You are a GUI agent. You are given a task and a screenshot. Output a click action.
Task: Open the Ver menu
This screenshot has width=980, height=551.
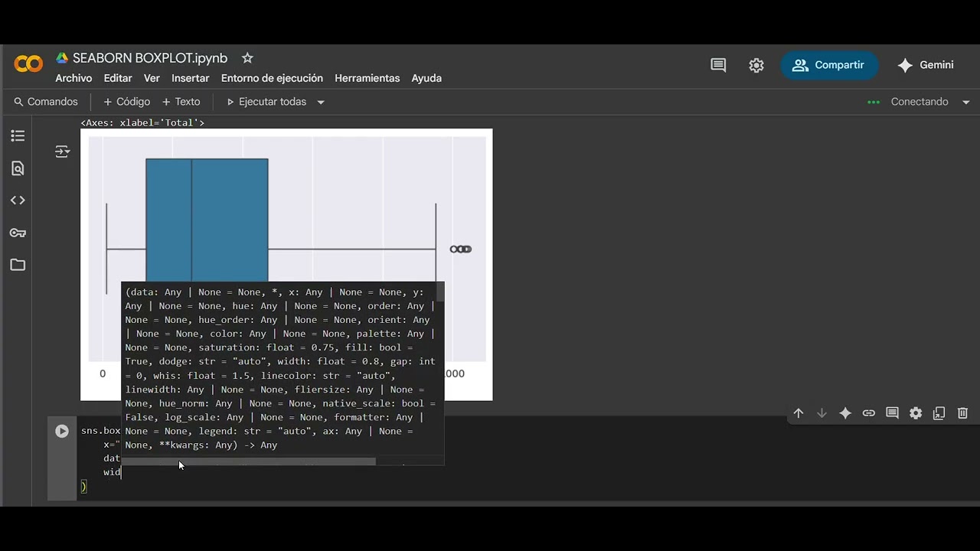(x=152, y=78)
